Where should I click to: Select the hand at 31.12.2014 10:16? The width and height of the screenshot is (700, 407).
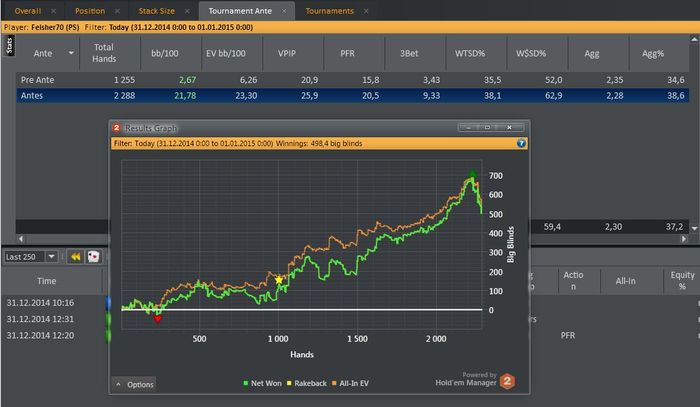[40, 303]
